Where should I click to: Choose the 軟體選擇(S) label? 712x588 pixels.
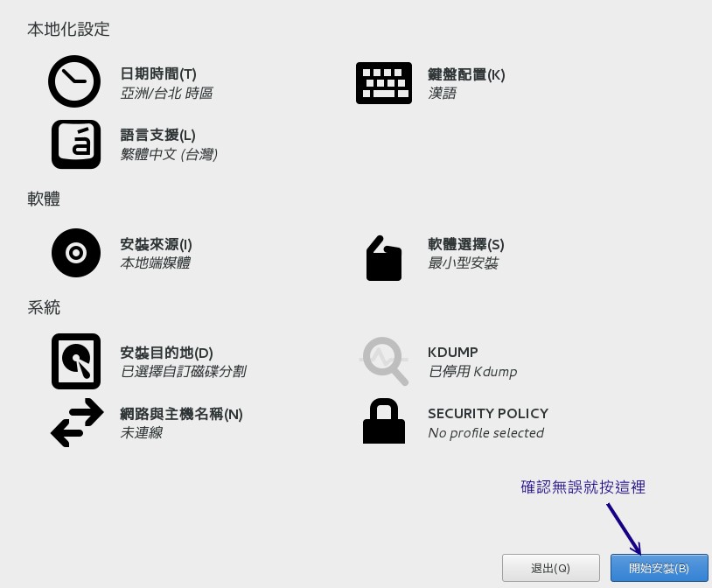[465, 244]
